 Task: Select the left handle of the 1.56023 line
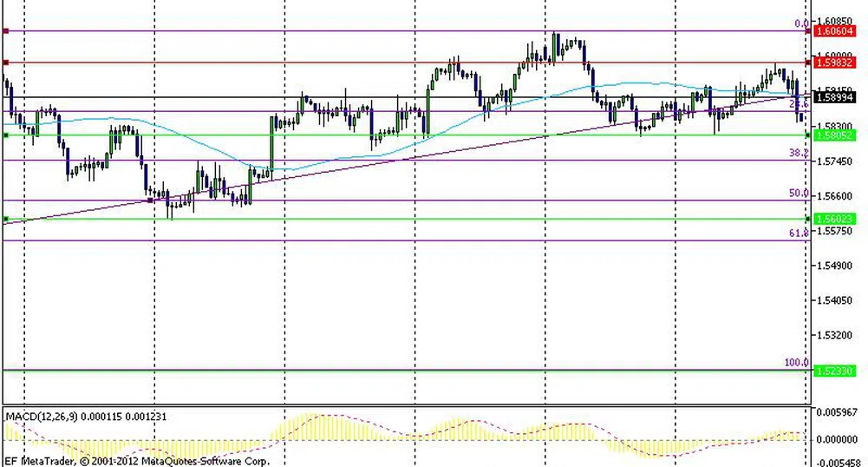coord(6,219)
